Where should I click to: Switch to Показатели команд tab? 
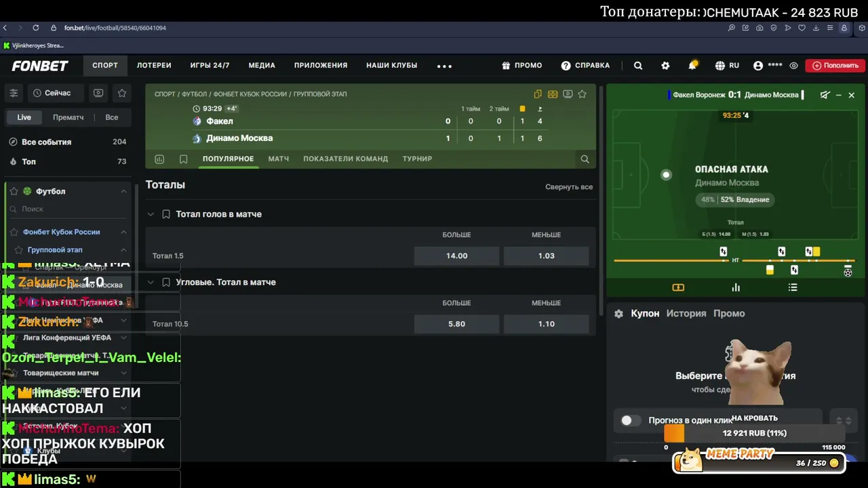point(346,159)
